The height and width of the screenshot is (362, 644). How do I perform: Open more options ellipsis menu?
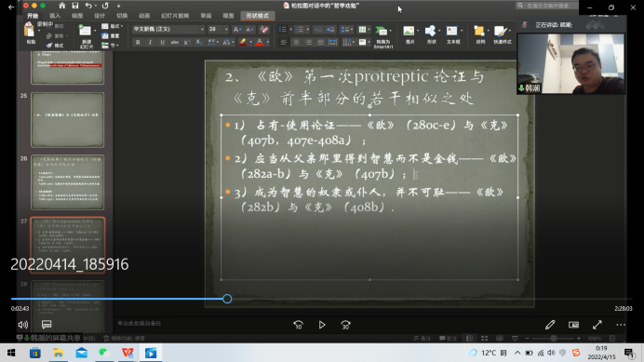(621, 325)
